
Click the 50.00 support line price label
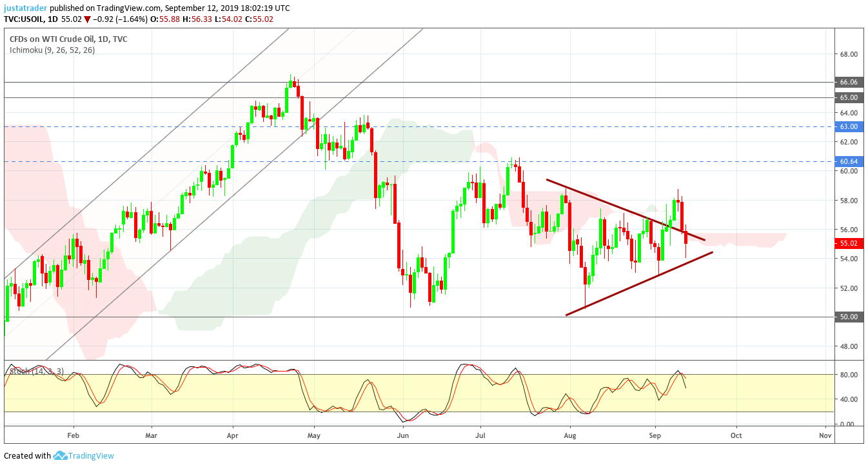tap(849, 317)
